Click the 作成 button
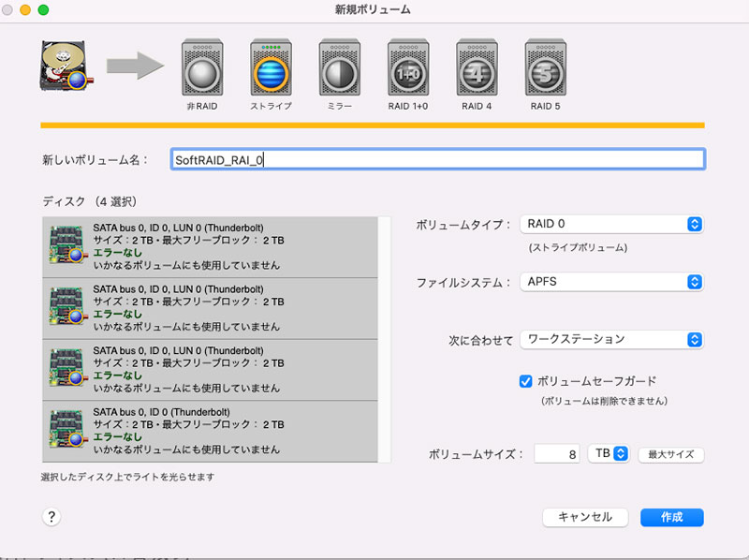Viewport: 749px width, 560px height. (x=671, y=517)
